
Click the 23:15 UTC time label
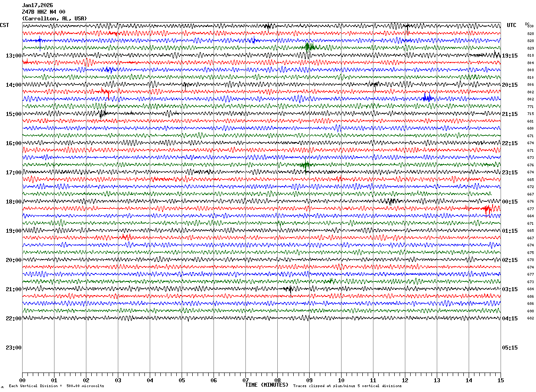coord(510,173)
